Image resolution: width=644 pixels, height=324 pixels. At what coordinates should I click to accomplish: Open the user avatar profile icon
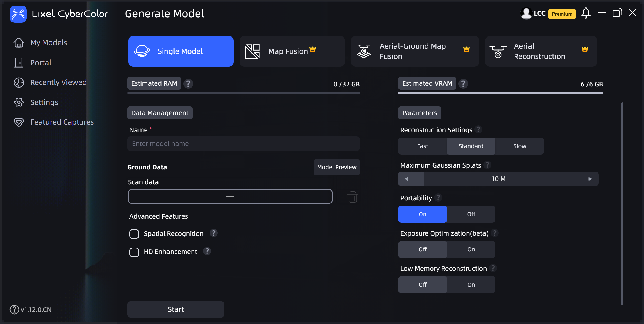(526, 13)
